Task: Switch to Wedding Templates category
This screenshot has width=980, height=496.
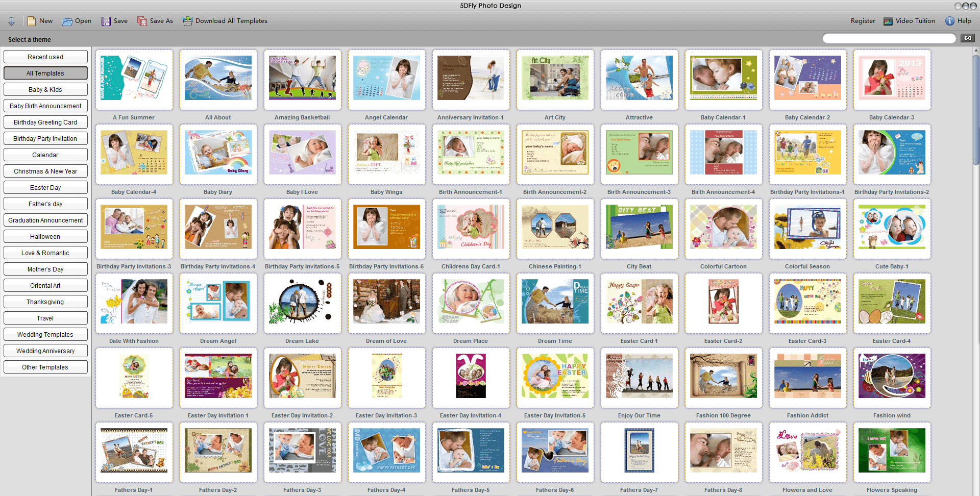Action: tap(45, 335)
